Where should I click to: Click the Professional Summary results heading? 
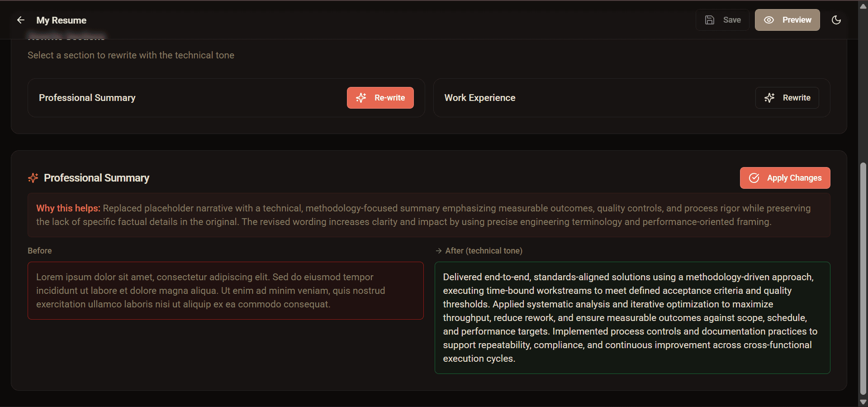tap(96, 178)
